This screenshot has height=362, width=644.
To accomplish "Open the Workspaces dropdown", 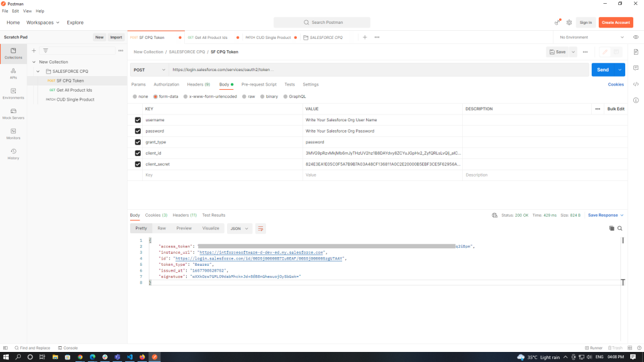I will 43,23.
